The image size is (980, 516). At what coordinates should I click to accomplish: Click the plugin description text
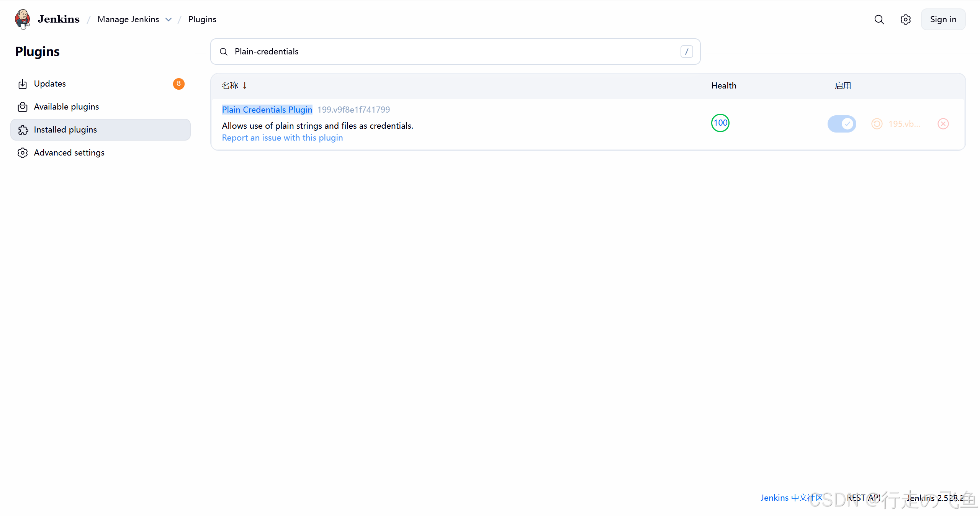pyautogui.click(x=317, y=126)
